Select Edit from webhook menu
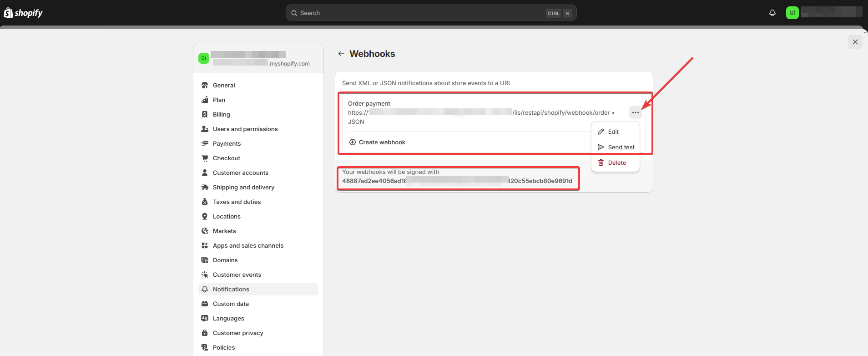868x356 pixels. pos(613,132)
